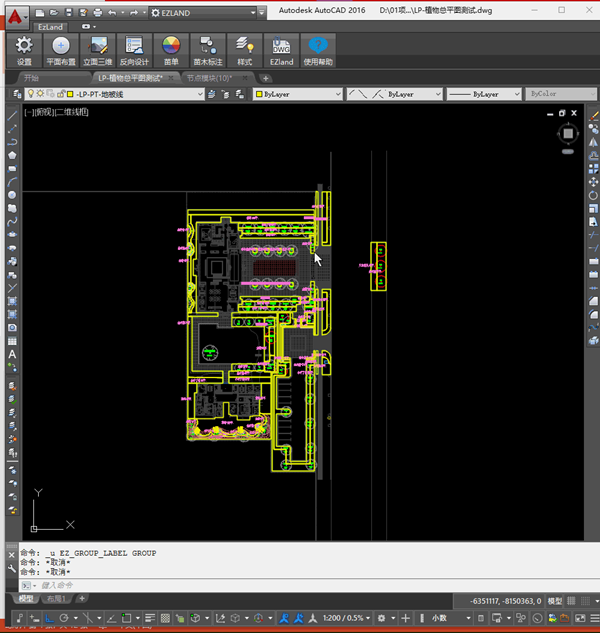600x633 pixels.
Task: Select the Line tool in draw toolbar
Action: 12,115
